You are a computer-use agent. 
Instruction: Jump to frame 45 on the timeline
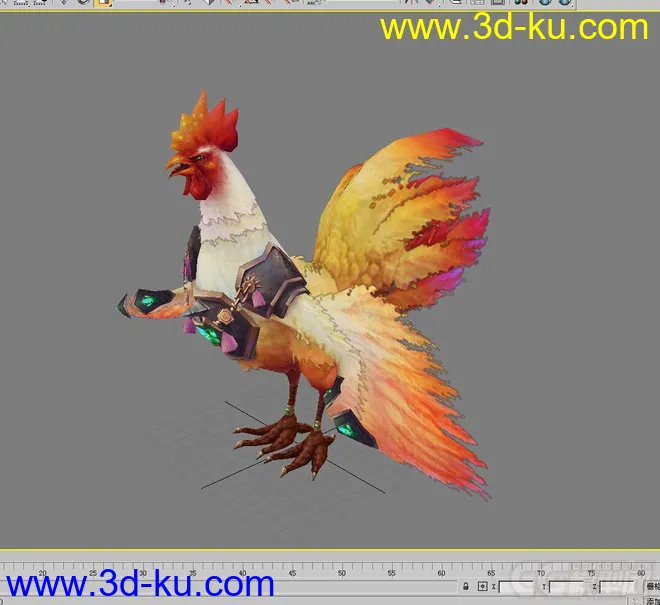click(x=292, y=573)
